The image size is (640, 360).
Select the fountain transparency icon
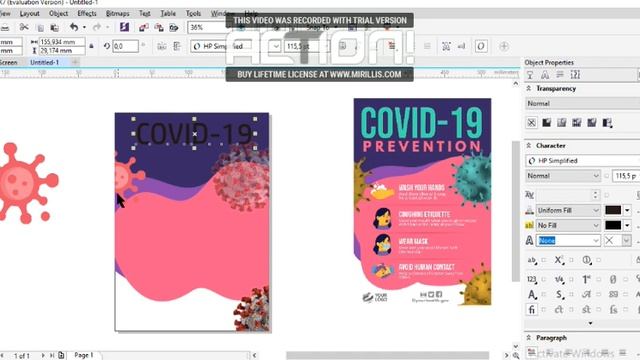[x=562, y=122]
